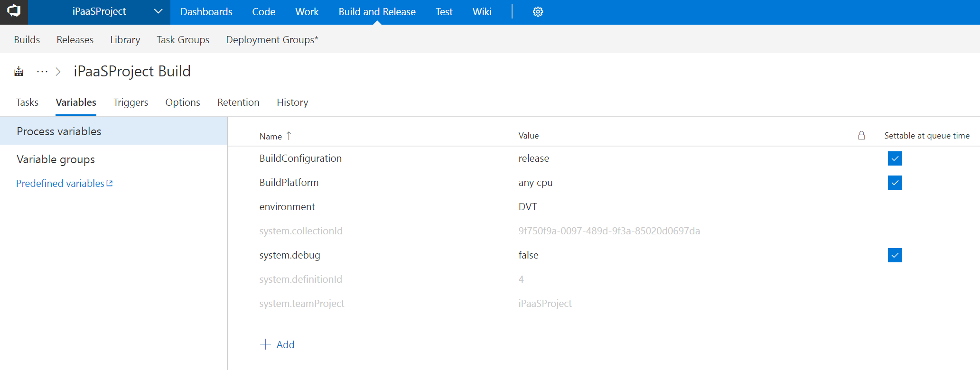This screenshot has width=980, height=370.
Task: Open the Task Groups sub-tab
Action: coord(183,40)
